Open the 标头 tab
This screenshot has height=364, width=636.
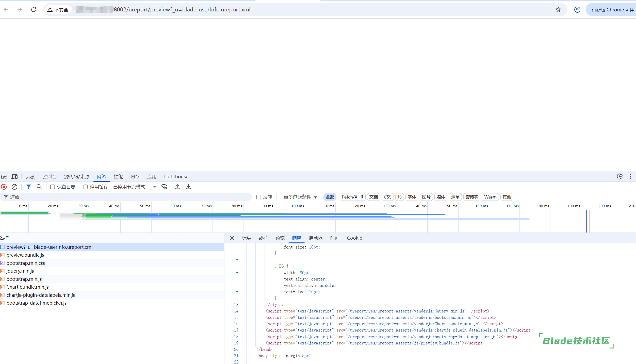(x=246, y=238)
